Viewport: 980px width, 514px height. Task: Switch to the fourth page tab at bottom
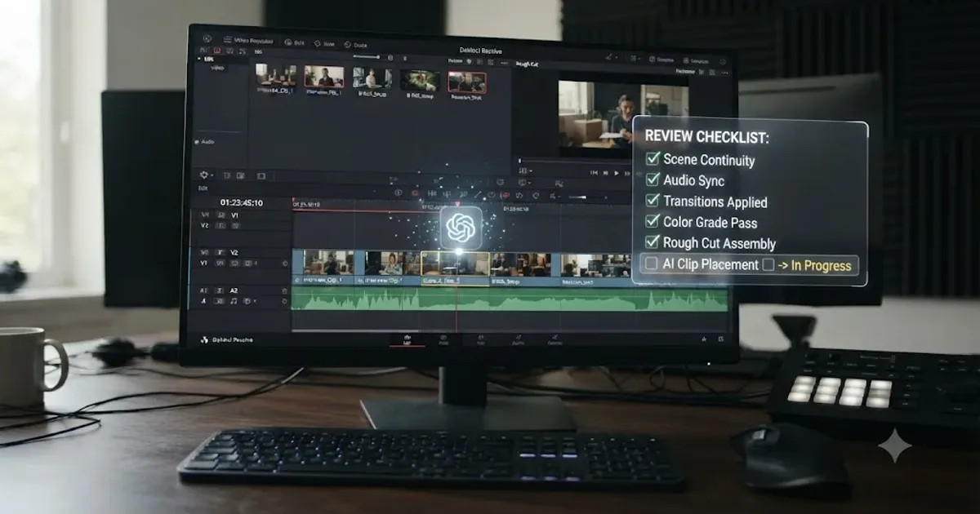pyautogui.click(x=517, y=339)
